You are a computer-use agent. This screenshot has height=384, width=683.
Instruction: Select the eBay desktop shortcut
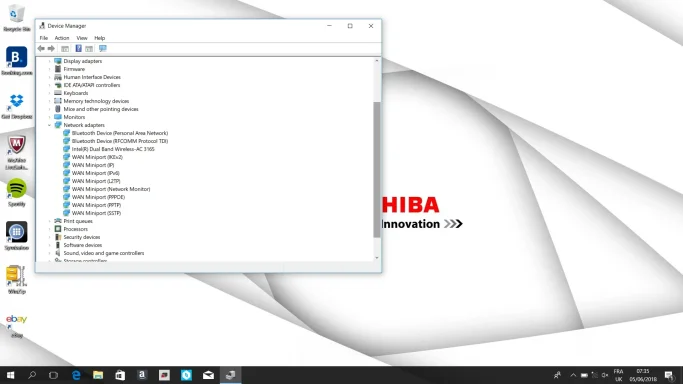coord(17,326)
